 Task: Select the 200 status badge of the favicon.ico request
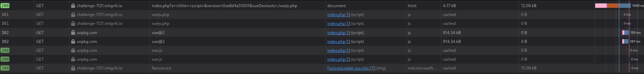pyautogui.click(x=5, y=68)
